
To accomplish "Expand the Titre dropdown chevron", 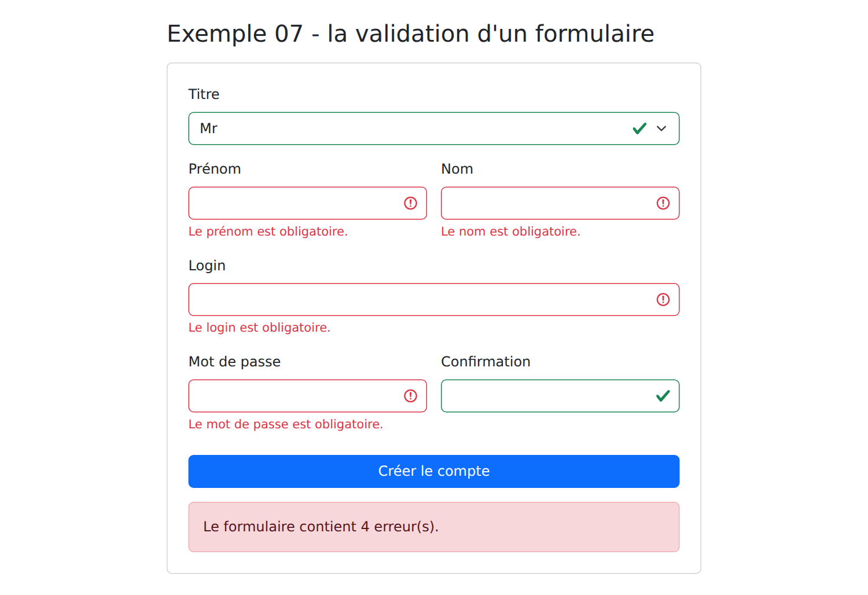I will pos(661,128).
